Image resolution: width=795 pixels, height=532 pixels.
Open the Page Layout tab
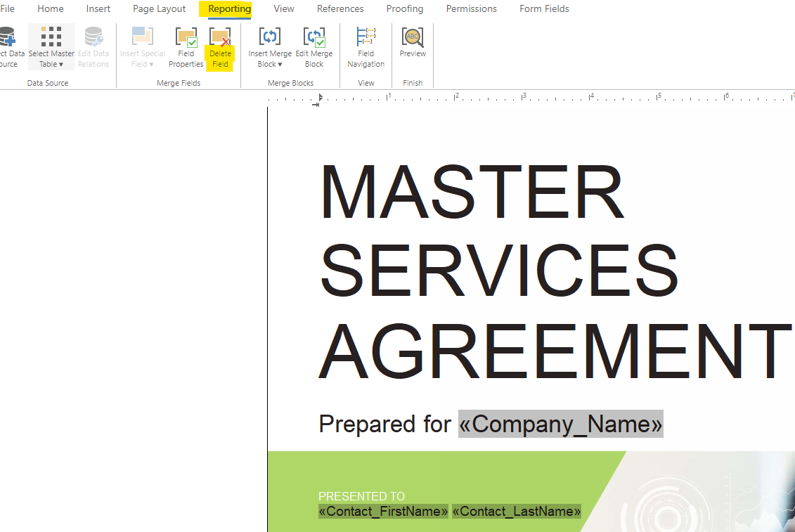click(x=159, y=8)
